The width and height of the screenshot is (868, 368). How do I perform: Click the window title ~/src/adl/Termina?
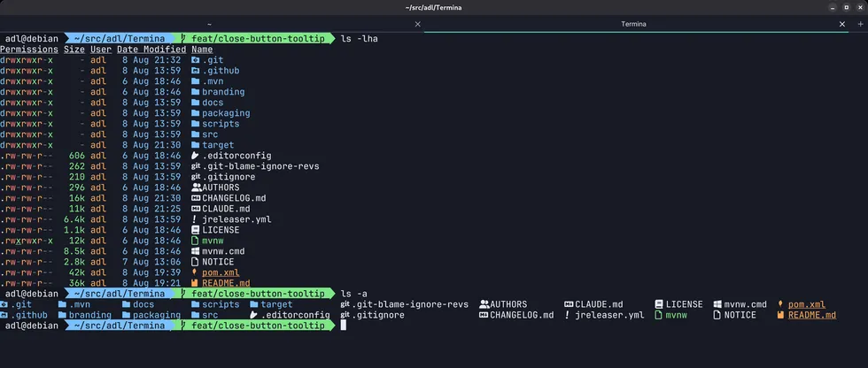click(x=433, y=7)
